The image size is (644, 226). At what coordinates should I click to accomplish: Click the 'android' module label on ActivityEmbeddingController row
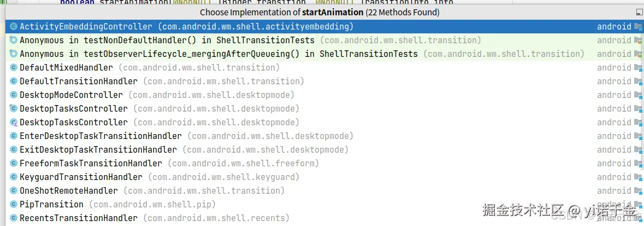[x=614, y=26]
